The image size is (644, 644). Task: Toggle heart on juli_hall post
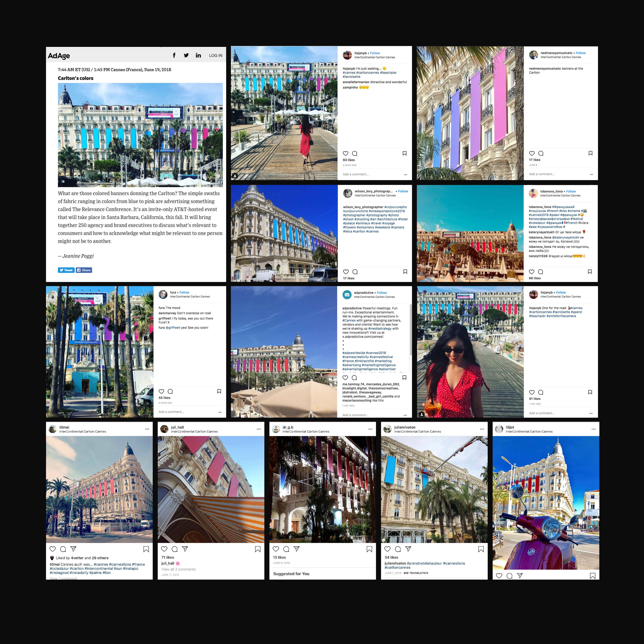(x=164, y=549)
